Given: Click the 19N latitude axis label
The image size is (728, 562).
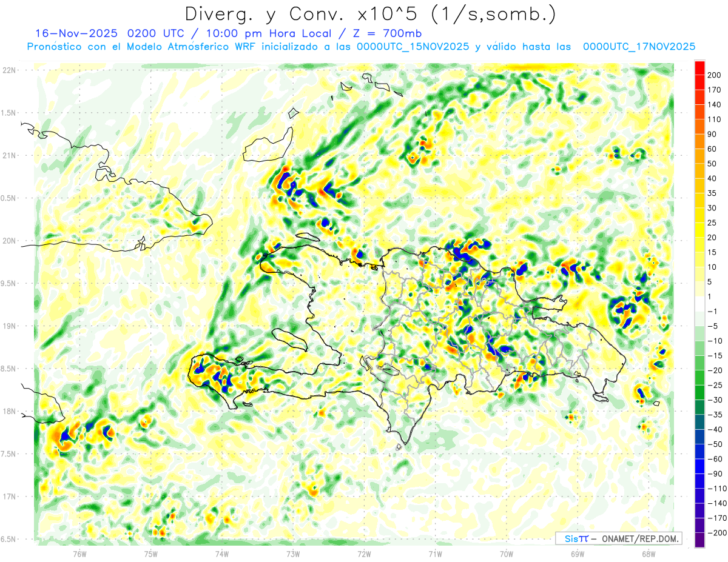Looking at the screenshot, I should pyautogui.click(x=8, y=326).
